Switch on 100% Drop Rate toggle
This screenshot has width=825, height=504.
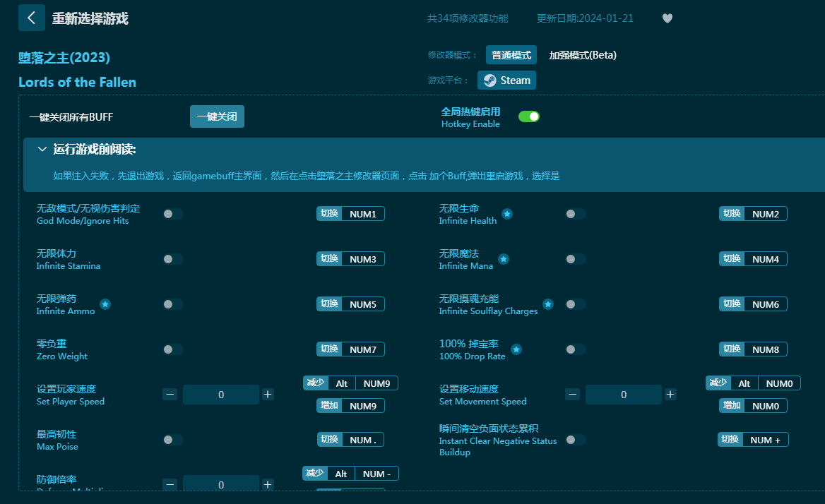pyautogui.click(x=576, y=349)
